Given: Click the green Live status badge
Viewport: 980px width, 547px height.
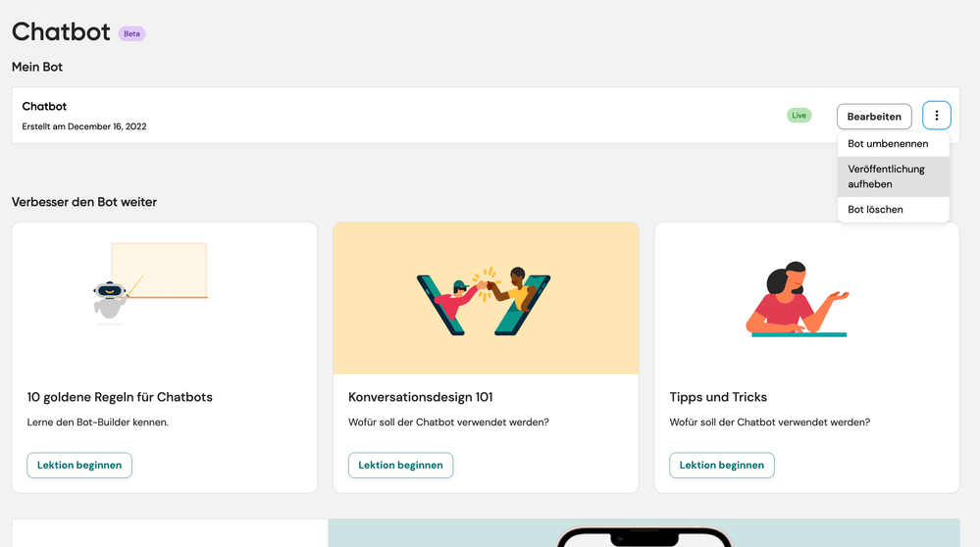Looking at the screenshot, I should click(799, 116).
